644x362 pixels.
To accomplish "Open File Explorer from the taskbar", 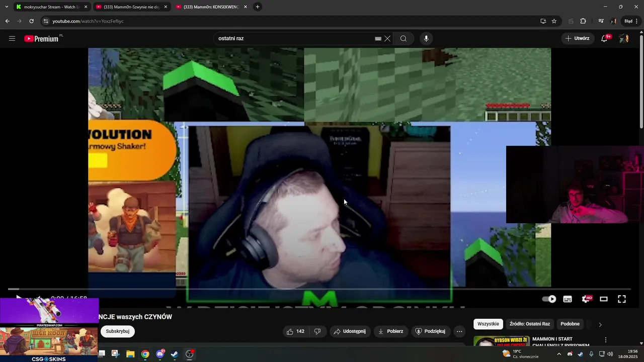I will pos(130,354).
